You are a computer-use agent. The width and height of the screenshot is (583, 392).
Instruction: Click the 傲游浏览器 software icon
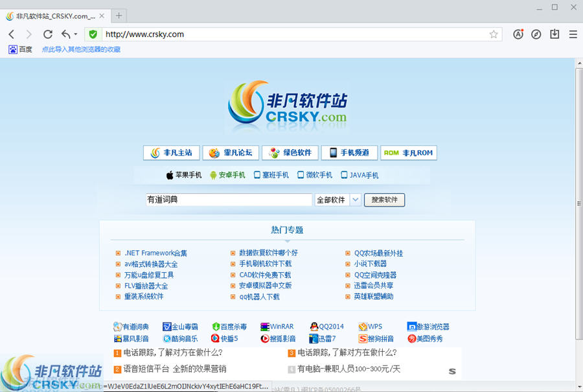411,327
